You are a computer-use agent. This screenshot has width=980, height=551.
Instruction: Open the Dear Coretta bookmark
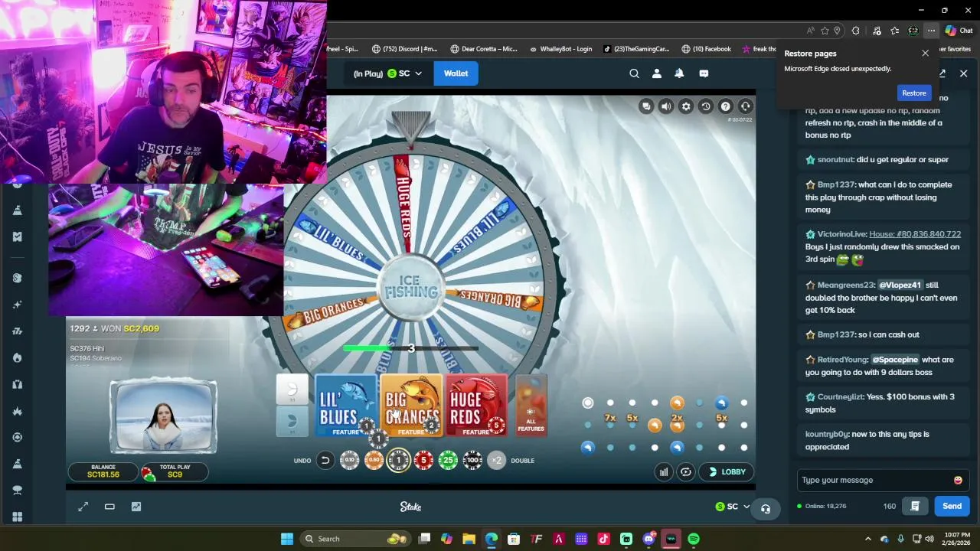point(484,49)
